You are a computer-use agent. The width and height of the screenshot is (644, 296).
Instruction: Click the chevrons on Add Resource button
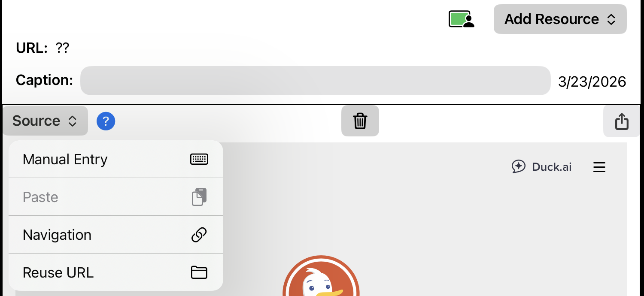611,19
